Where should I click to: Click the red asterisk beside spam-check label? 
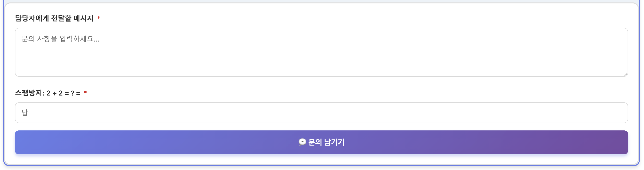85,93
